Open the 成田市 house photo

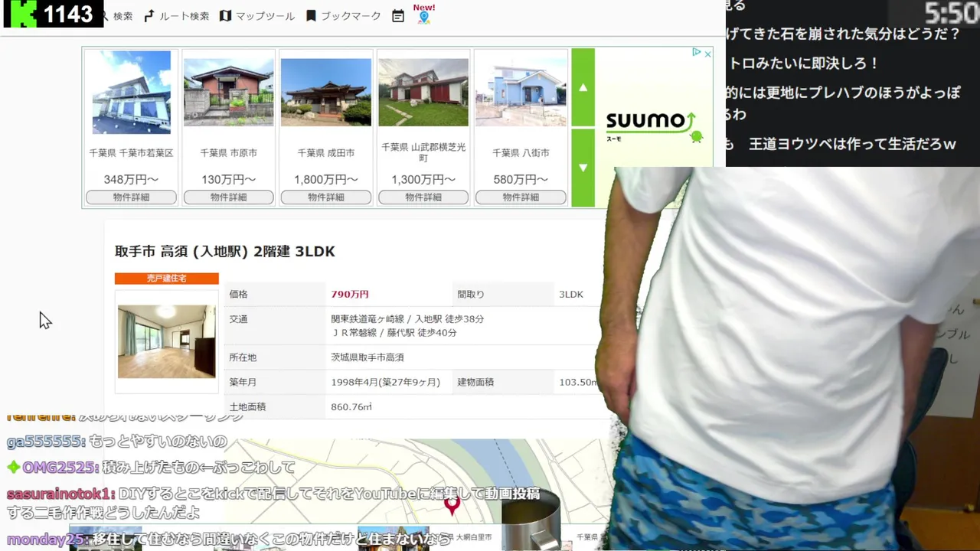pos(326,93)
